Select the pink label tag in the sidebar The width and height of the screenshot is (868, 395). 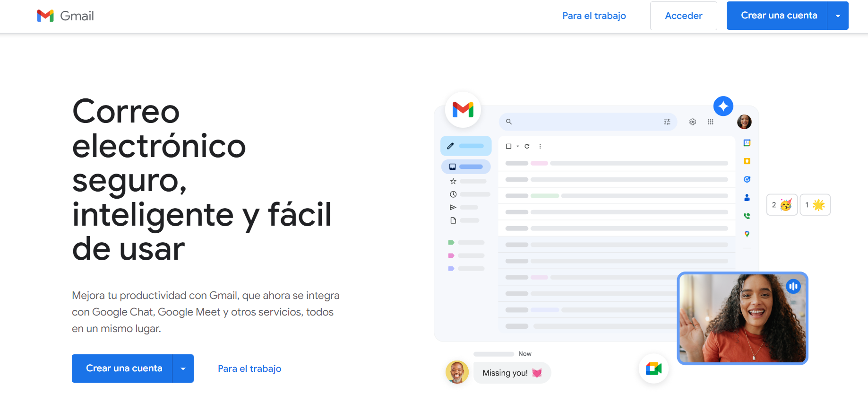tap(451, 255)
